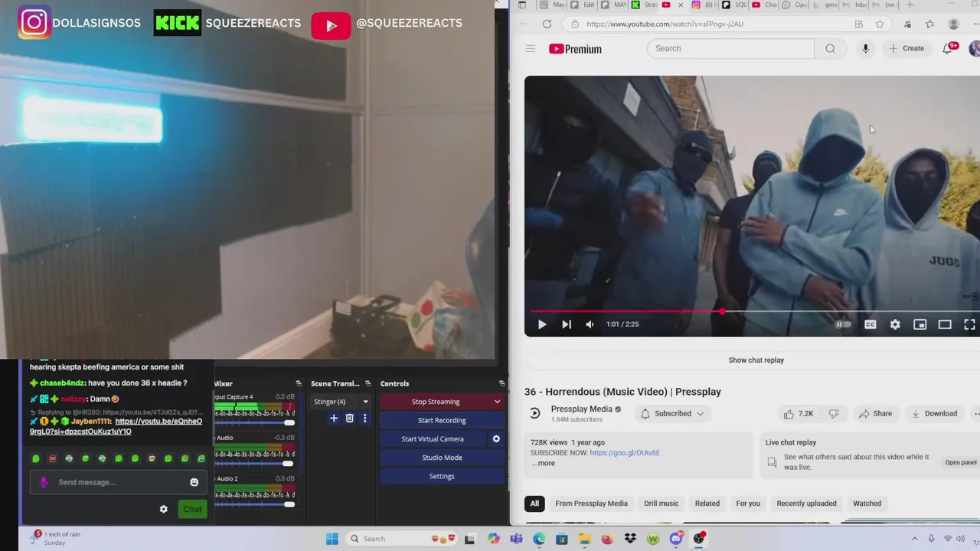The height and width of the screenshot is (551, 980).
Task: Select From Pressplay Media chip
Action: click(x=591, y=504)
